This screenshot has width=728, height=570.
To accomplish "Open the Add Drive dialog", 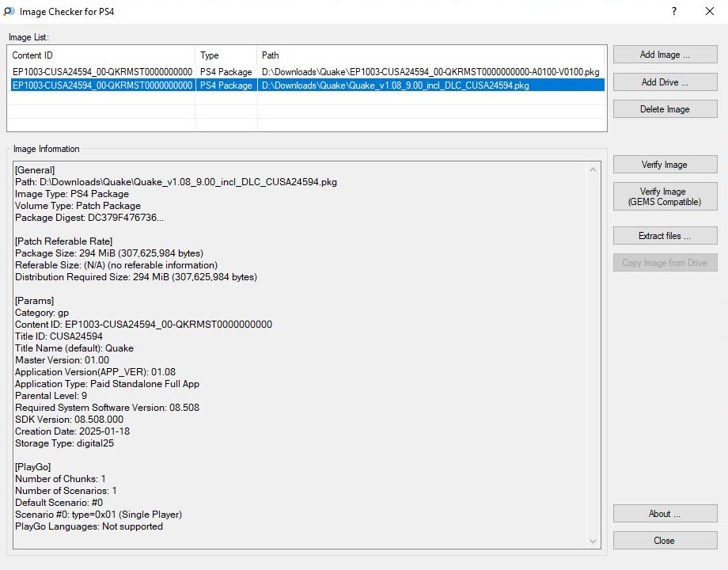I will 665,82.
